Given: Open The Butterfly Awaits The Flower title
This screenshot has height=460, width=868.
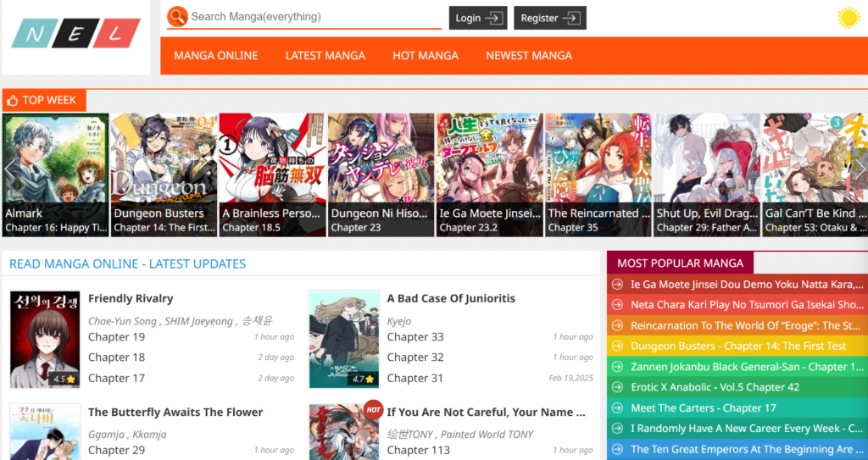Looking at the screenshot, I should coord(175,413).
